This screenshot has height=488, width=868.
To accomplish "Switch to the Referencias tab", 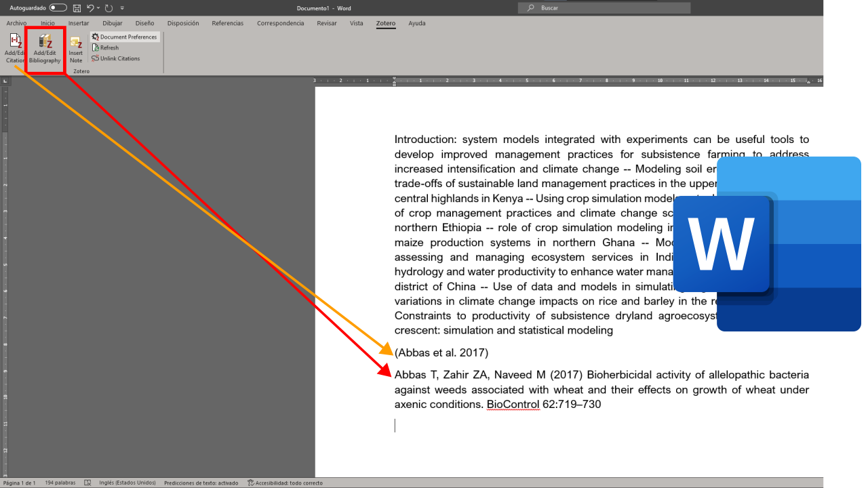I will click(x=227, y=23).
